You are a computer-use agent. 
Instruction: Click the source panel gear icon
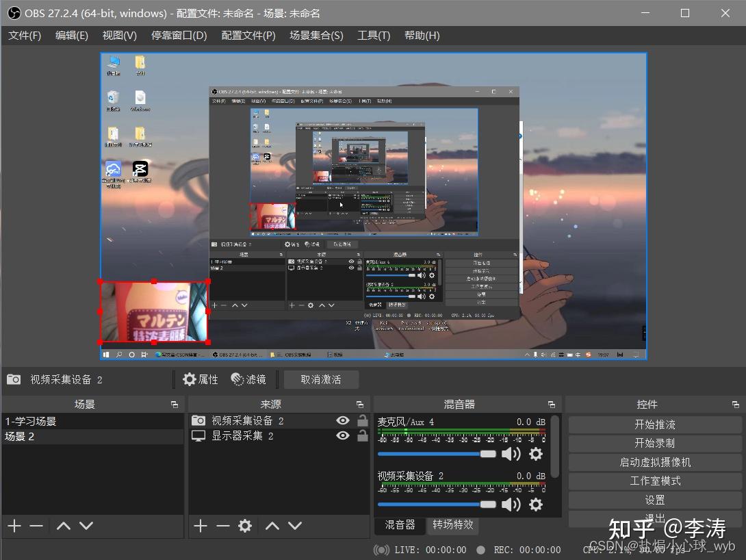[x=244, y=526]
